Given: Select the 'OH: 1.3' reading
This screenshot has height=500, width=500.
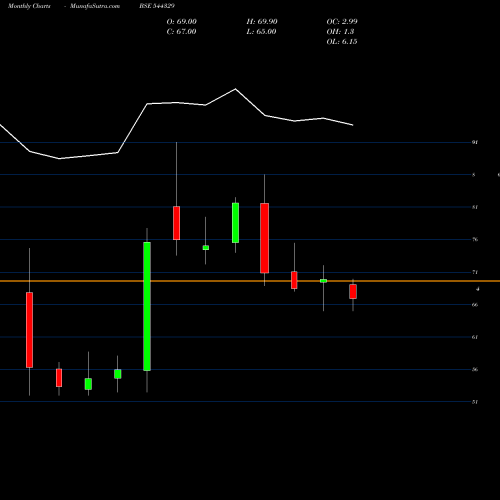Looking at the screenshot, I should pyautogui.click(x=340, y=32).
